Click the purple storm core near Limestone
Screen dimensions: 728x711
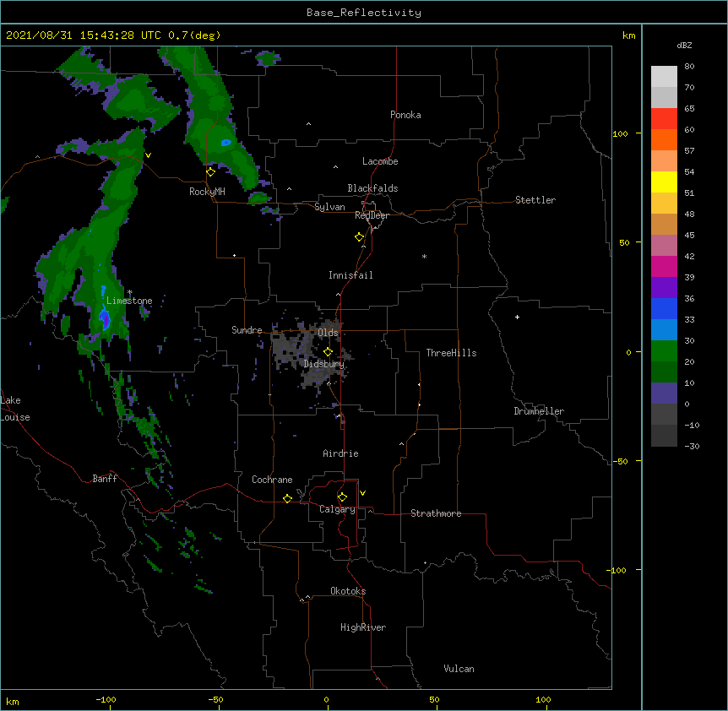tap(106, 319)
